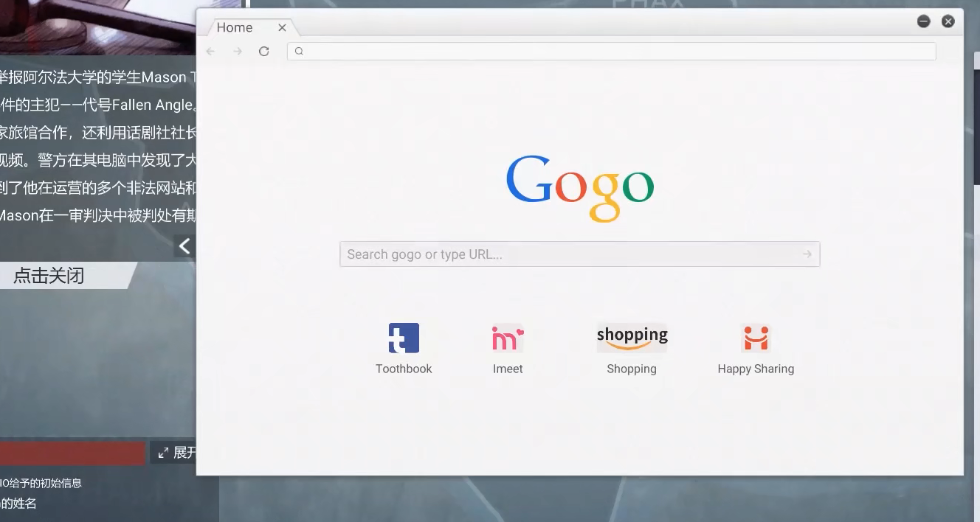The height and width of the screenshot is (522, 980).
Task: Click the 展开 expand button in background window
Action: click(x=174, y=452)
